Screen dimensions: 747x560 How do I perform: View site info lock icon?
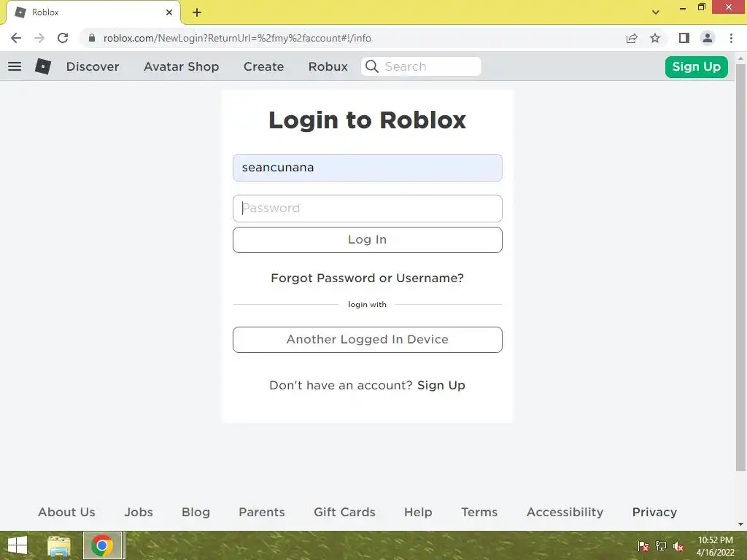[92, 38]
